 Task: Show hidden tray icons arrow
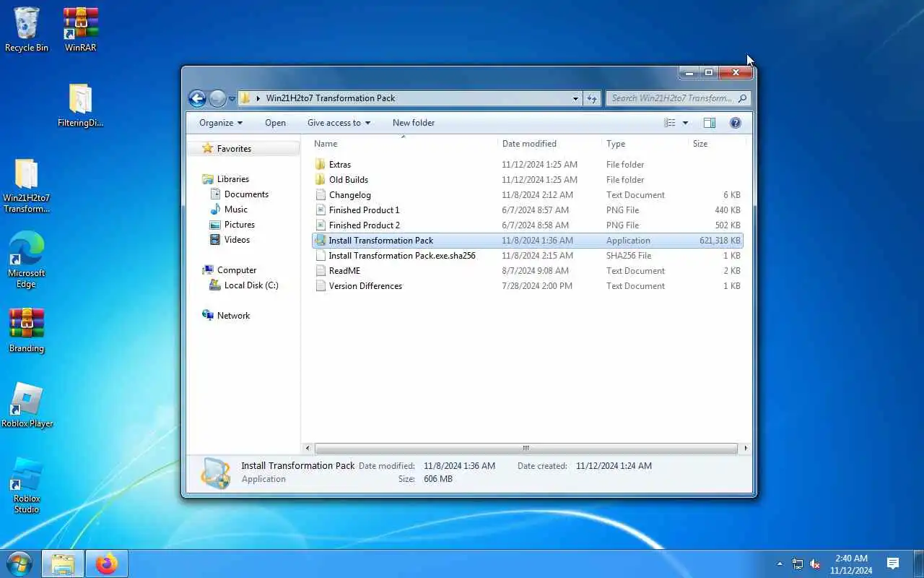tap(780, 564)
